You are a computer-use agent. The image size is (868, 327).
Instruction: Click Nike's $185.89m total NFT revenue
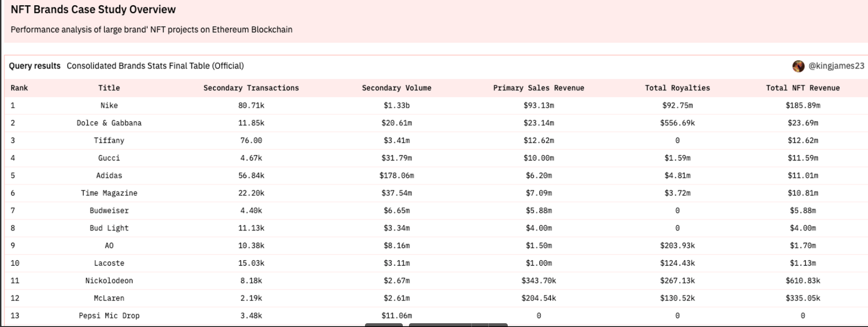[803, 106]
